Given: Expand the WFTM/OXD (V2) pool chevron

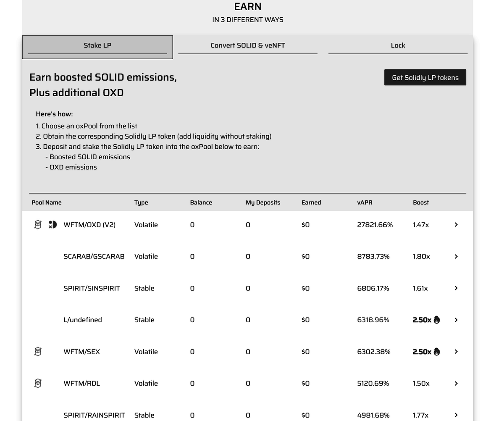Looking at the screenshot, I should pyautogui.click(x=456, y=225).
